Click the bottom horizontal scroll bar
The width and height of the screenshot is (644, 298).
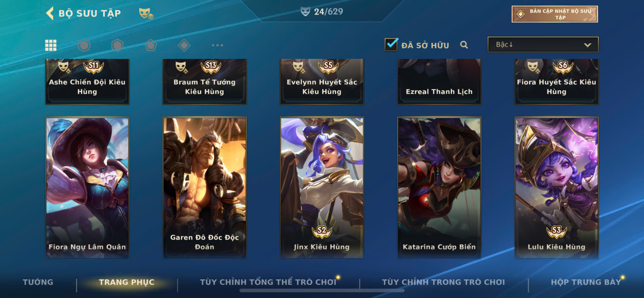[322, 291]
